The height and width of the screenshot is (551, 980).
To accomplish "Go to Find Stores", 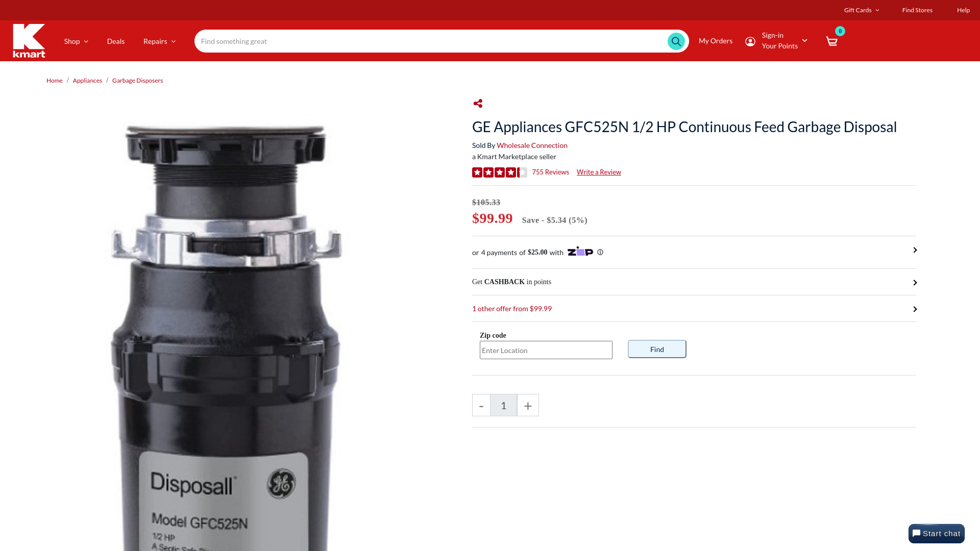I will (x=917, y=10).
